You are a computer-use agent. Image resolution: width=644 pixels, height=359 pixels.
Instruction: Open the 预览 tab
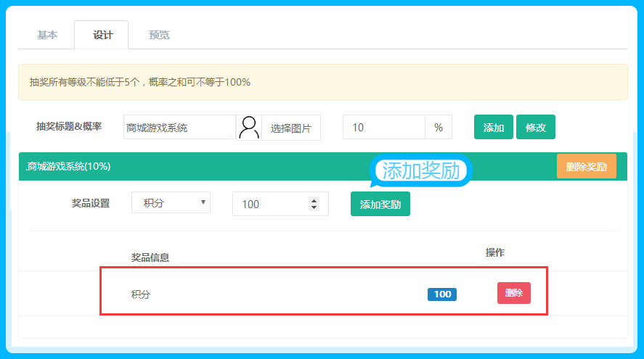click(159, 35)
